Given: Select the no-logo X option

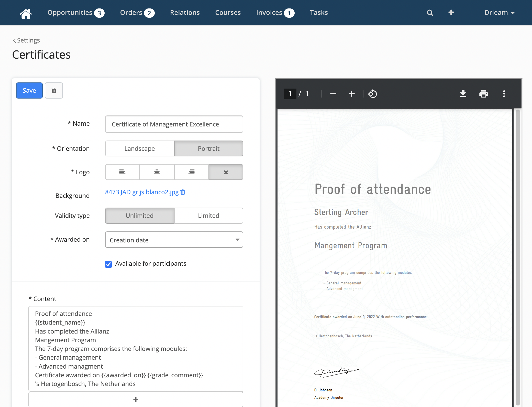Looking at the screenshot, I should [226, 172].
